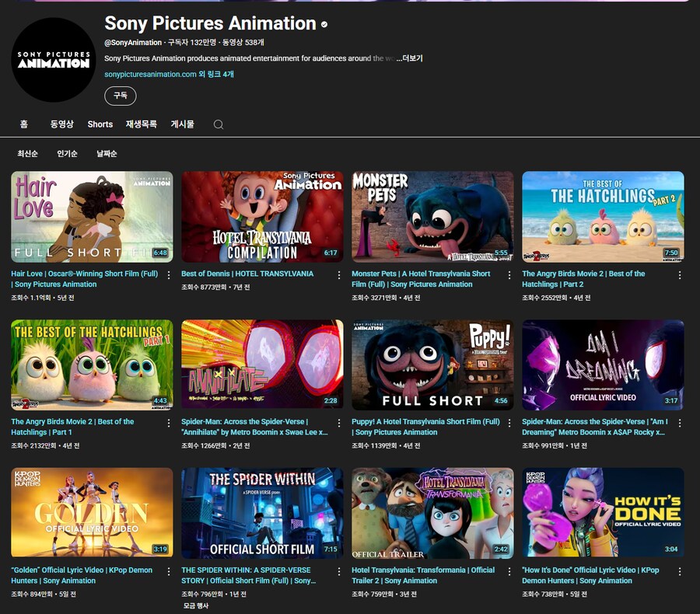
Task: Click 조회수 3271만회 views under Monster Pets
Action: pos(374,298)
